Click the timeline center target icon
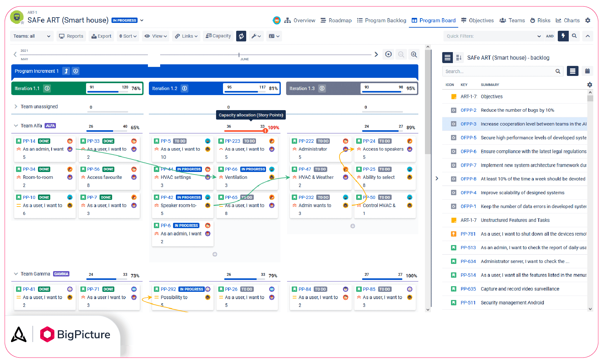Viewport: 603px width, 364px height. [x=388, y=54]
